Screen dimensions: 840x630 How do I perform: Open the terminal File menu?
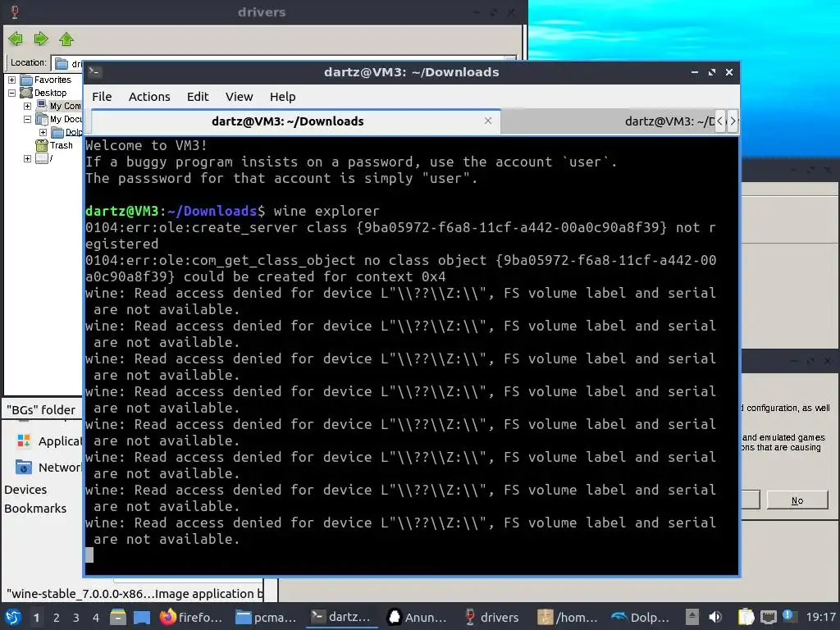[102, 97]
